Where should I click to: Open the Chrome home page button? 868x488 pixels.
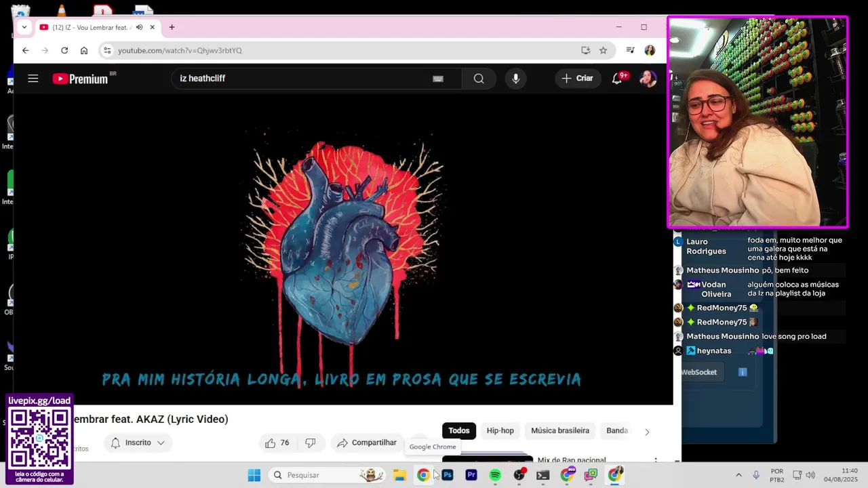(x=84, y=50)
